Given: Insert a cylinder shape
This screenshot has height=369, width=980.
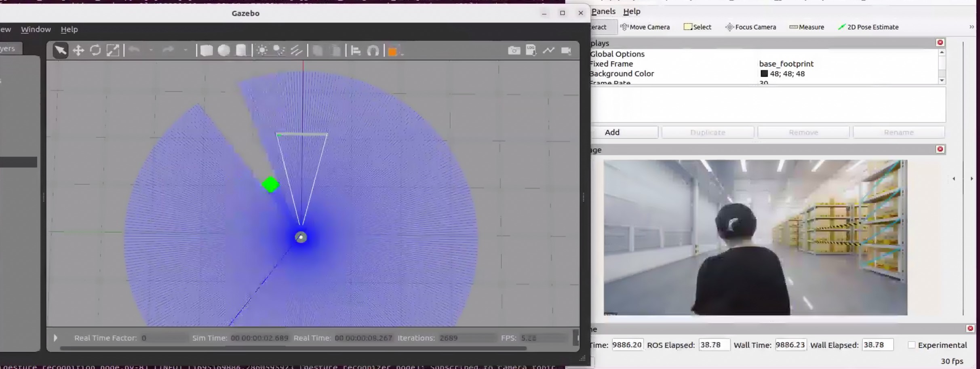Looking at the screenshot, I should click(241, 51).
